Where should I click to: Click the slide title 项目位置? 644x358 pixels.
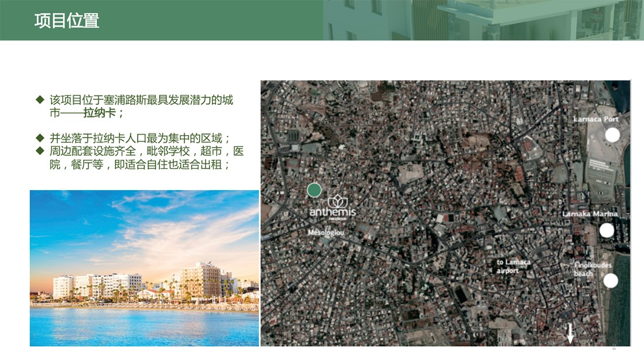(x=67, y=20)
